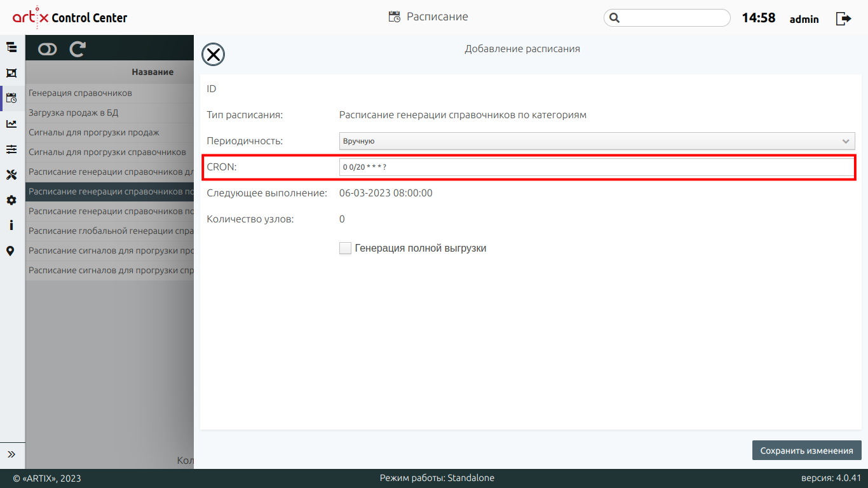
Task: Select Генерация справочников list row
Action: coord(81,93)
